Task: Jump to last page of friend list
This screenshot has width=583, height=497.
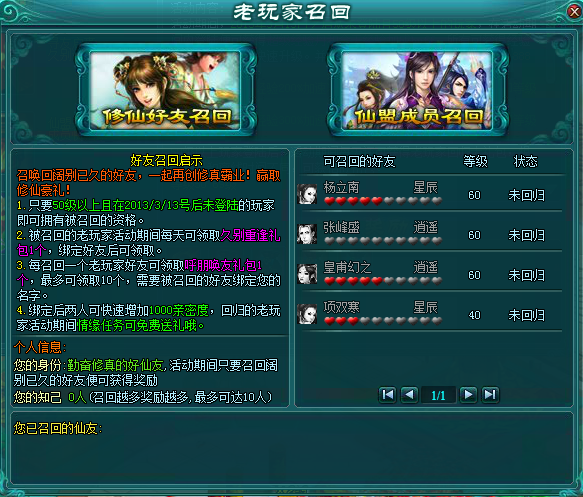Action: coord(490,394)
